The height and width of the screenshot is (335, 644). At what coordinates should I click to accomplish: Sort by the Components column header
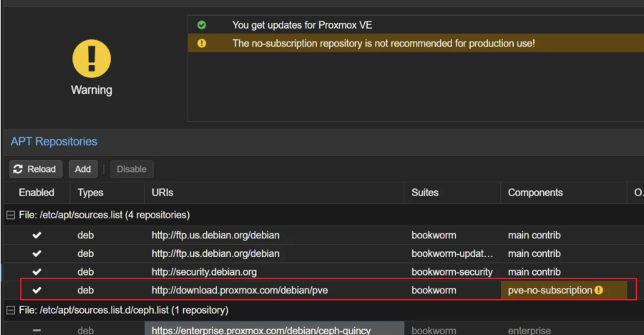pos(535,193)
